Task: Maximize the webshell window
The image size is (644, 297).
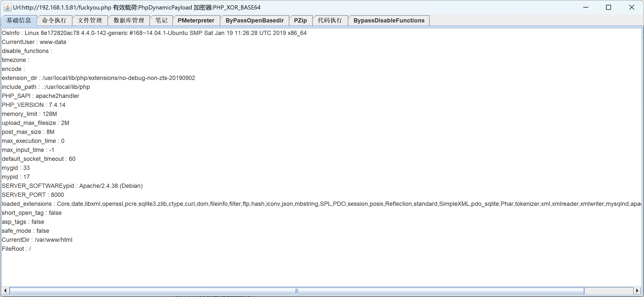Action: (609, 7)
